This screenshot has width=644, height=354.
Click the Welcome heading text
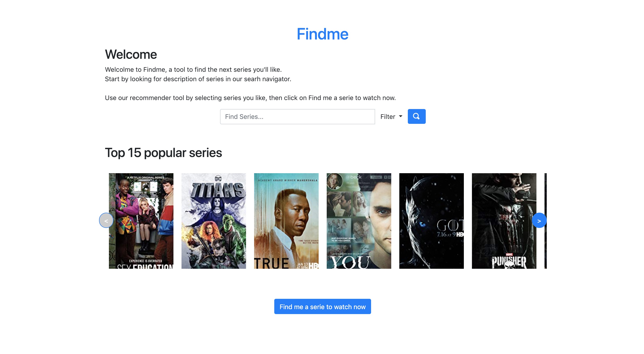pyautogui.click(x=131, y=55)
